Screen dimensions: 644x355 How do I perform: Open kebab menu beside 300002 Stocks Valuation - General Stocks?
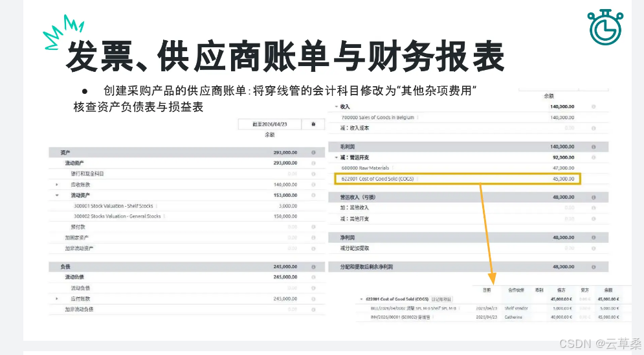[x=164, y=216]
